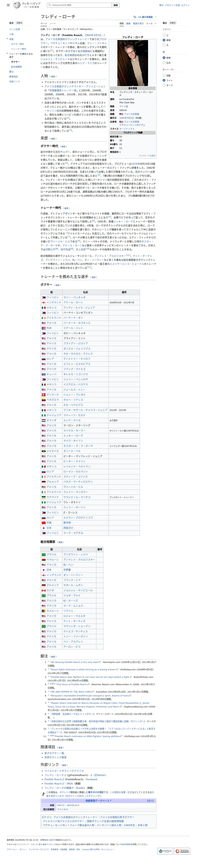The image size is (197, 868).
Task: Click the ログイン link
Action: (185, 5)
